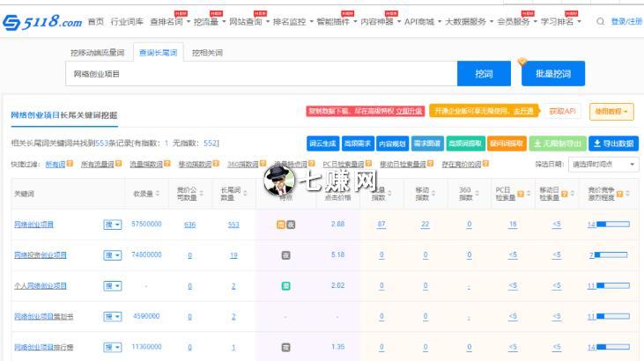Click the 登录/注册 link

[x=626, y=21]
